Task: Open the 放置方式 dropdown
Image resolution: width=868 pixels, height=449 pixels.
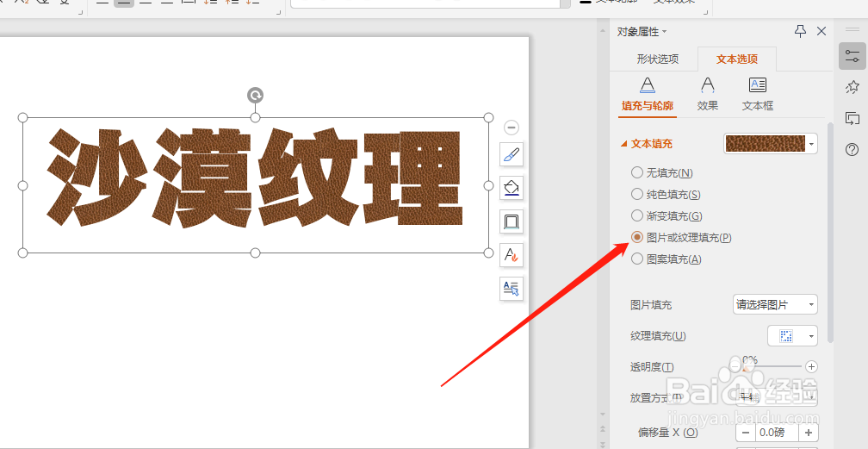Action: [x=775, y=397]
